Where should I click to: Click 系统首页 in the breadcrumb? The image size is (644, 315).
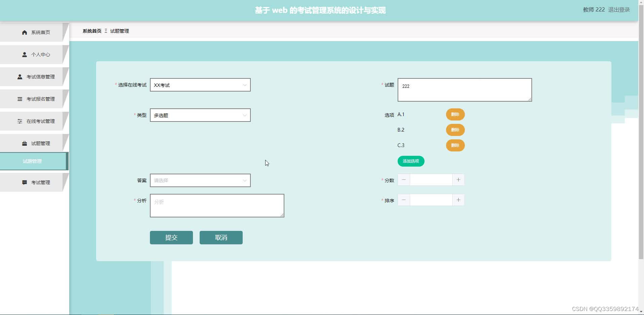point(92,31)
